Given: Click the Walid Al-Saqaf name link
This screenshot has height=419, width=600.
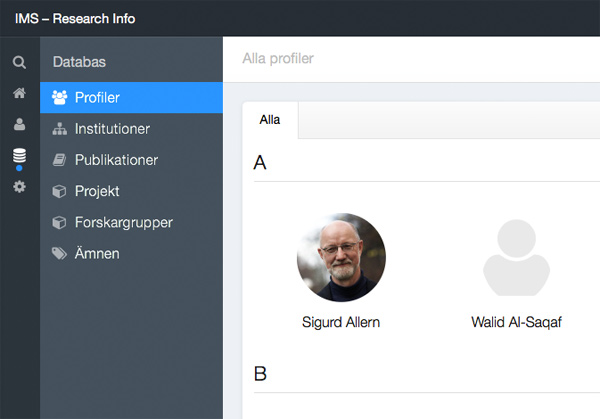Looking at the screenshot, I should tap(516, 322).
